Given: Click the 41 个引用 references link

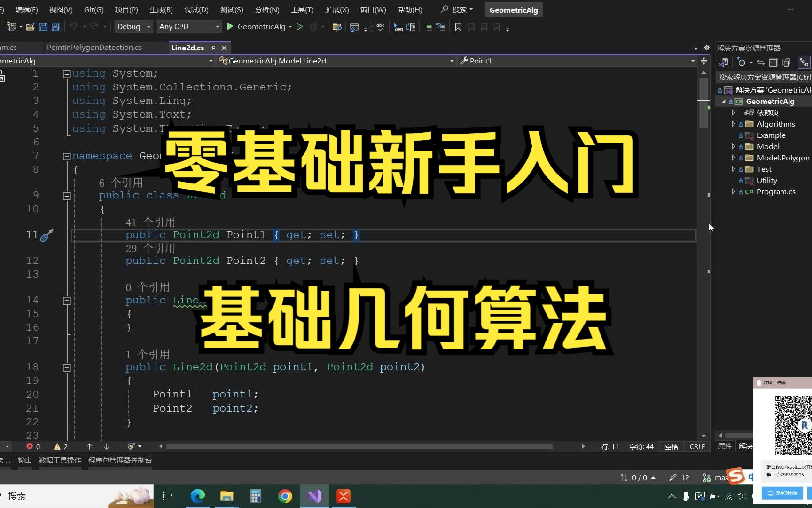Looking at the screenshot, I should tap(150, 222).
